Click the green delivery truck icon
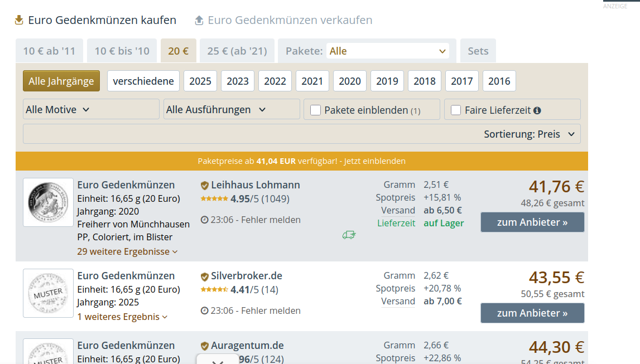This screenshot has width=640, height=364. (349, 235)
